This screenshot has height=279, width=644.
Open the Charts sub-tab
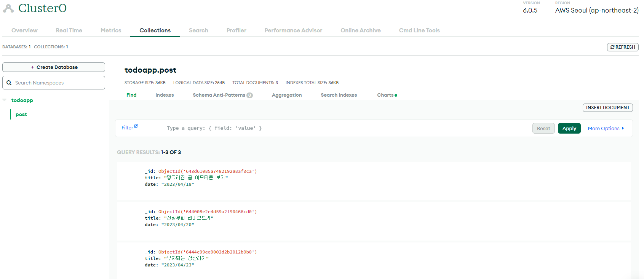pos(385,95)
